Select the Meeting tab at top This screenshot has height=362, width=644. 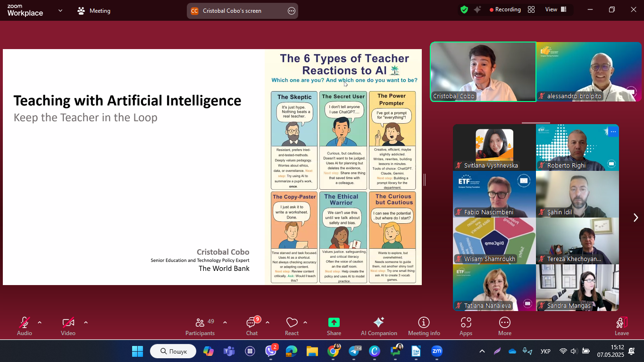[94, 11]
